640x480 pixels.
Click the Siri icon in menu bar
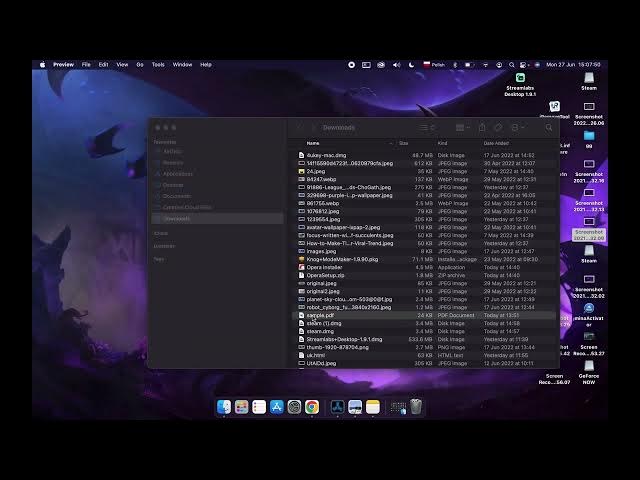[537, 64]
